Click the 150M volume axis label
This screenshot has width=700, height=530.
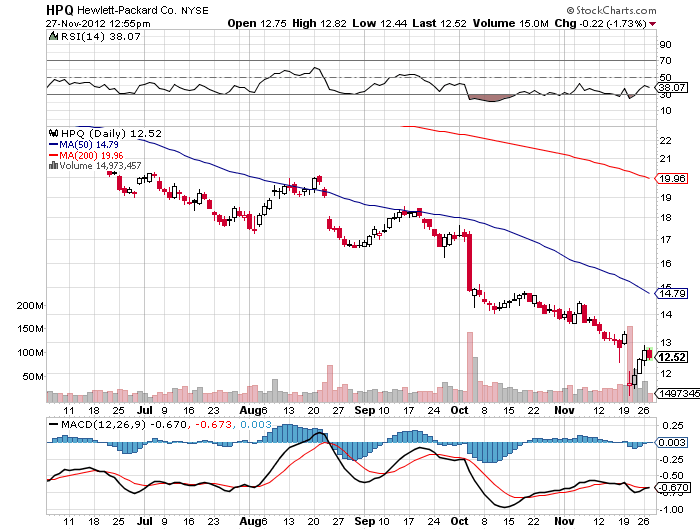(30, 329)
